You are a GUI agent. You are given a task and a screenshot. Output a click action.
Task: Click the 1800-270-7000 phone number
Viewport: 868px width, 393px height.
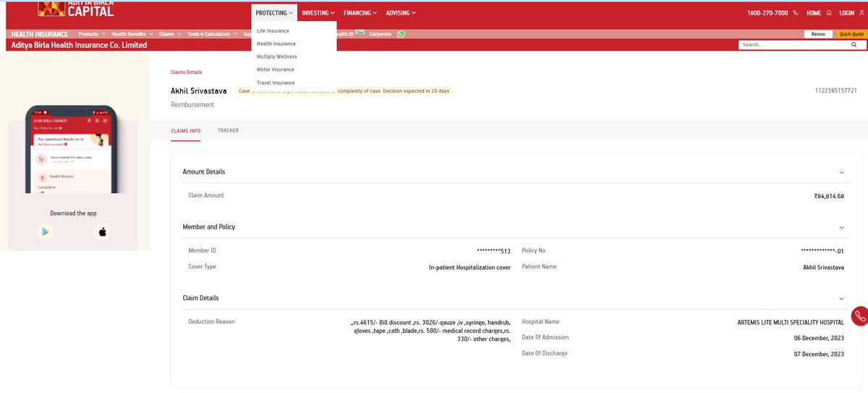tap(767, 13)
